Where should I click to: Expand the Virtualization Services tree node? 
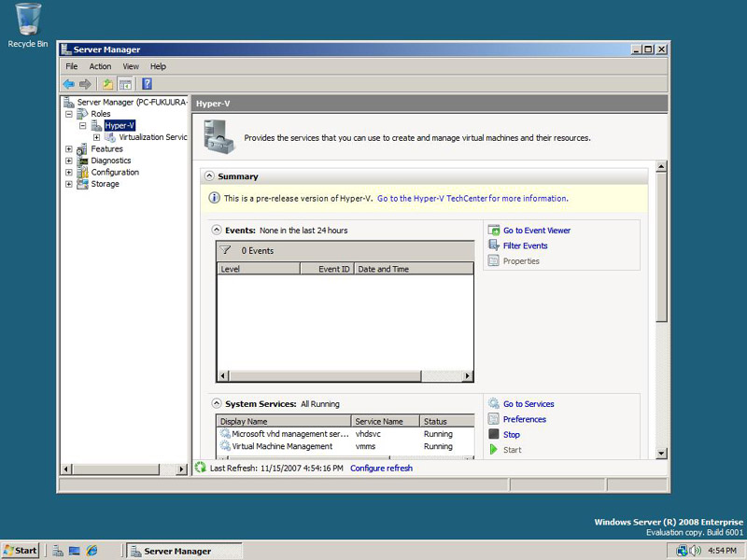point(97,137)
